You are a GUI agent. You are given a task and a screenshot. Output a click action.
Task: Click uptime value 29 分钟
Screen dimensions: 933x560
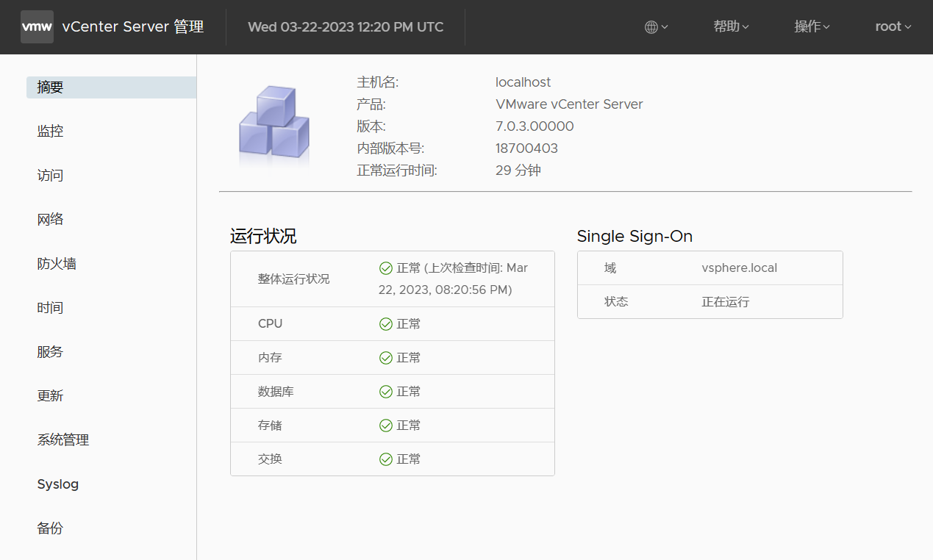tap(518, 170)
